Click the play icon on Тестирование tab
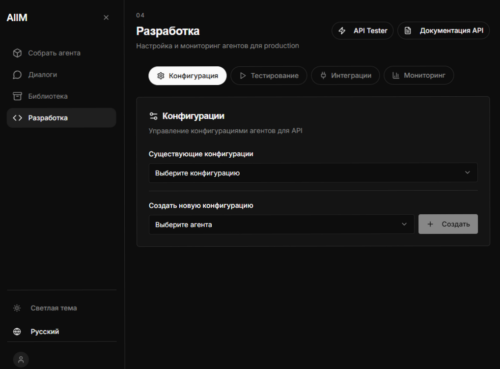 point(243,76)
